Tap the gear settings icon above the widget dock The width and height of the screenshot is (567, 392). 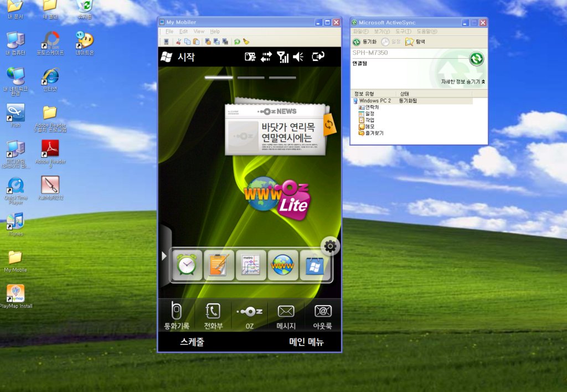330,246
